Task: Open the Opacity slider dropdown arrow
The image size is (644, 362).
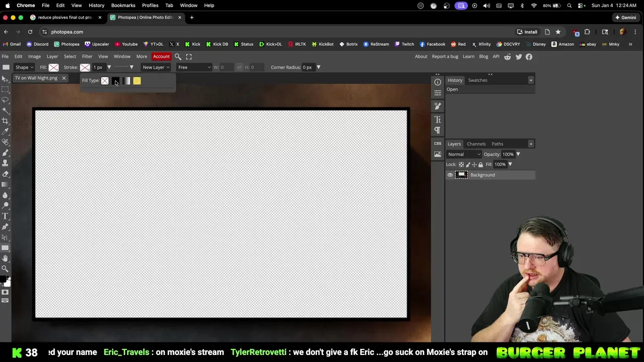Action: (518, 154)
